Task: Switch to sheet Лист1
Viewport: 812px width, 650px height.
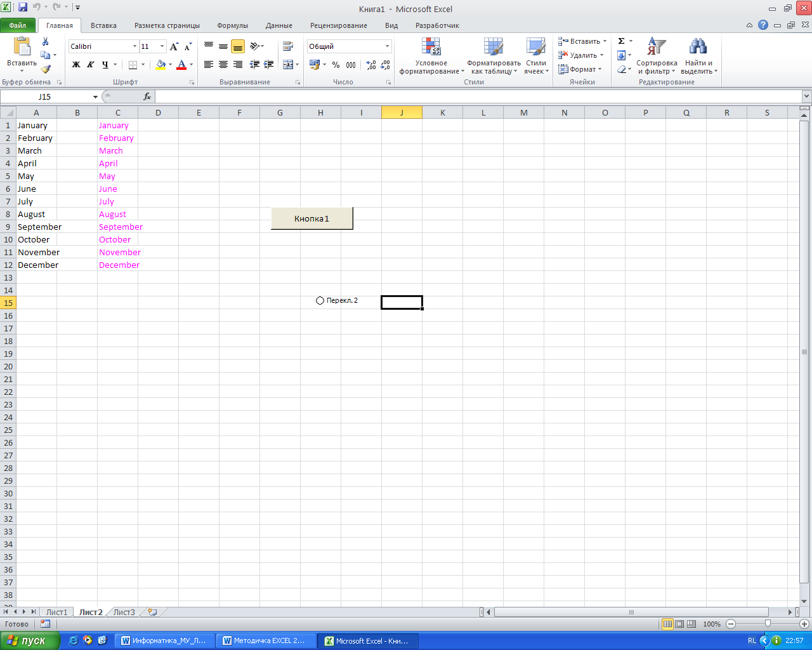Action: click(x=56, y=612)
